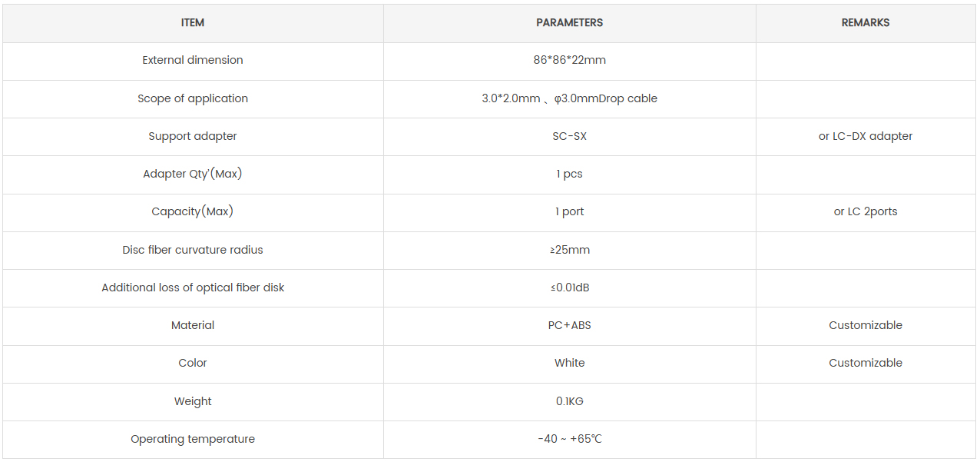
Task: Click the '1 port' capacity value
Action: pos(569,211)
